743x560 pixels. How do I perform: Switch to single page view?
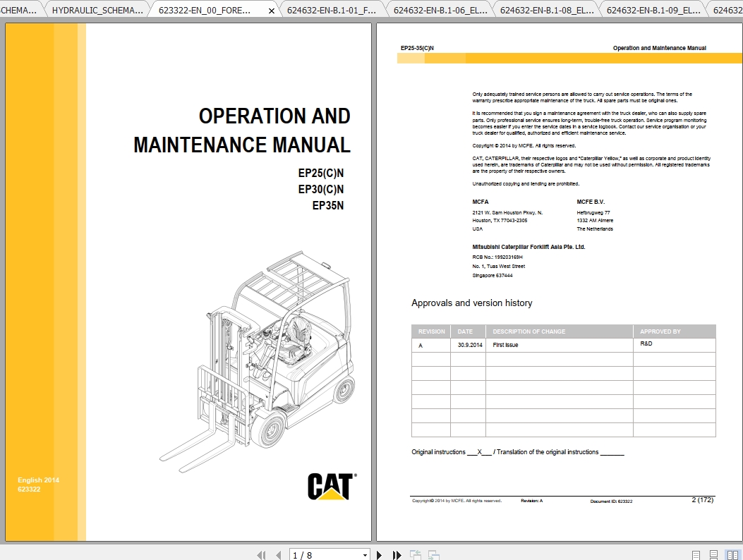click(x=696, y=554)
